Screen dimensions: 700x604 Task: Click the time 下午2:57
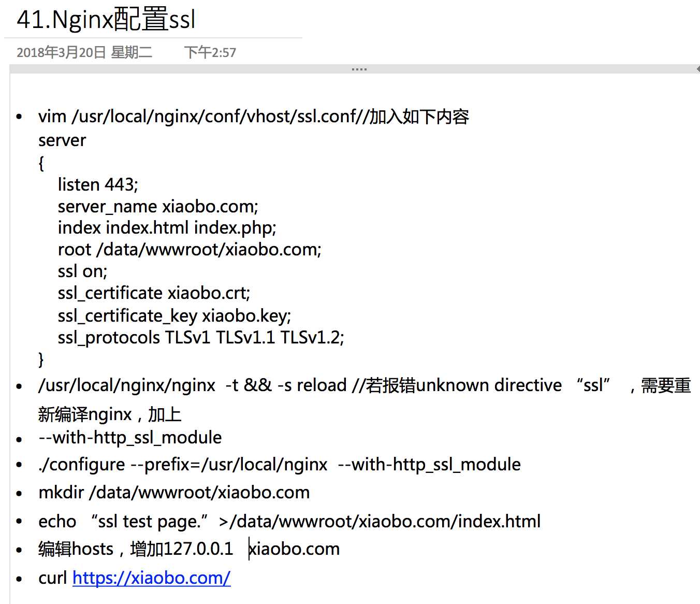tap(210, 52)
